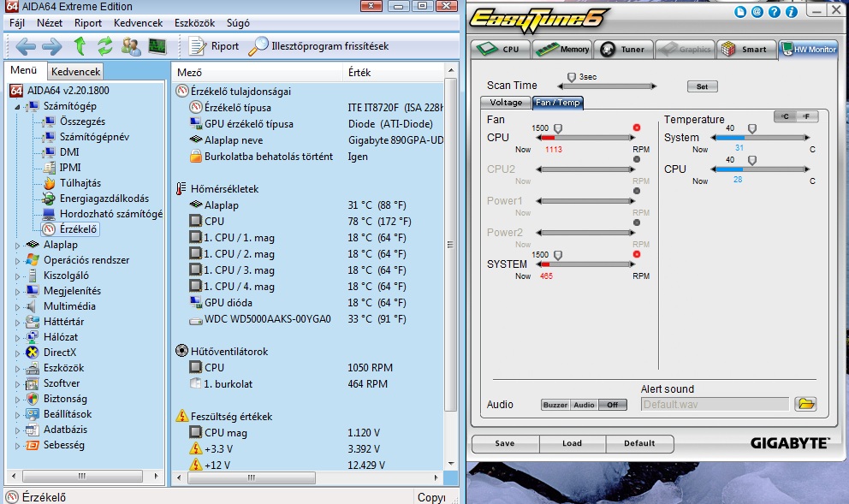Image resolution: width=849 pixels, height=504 pixels.
Task: Open the EasyTune6 Smart tab
Action: (x=746, y=50)
